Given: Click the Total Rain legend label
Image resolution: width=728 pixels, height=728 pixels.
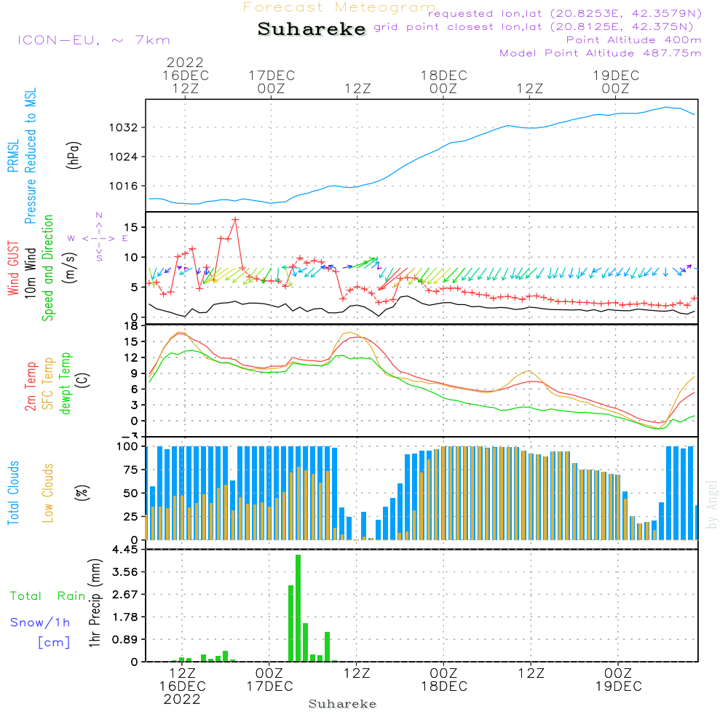Looking at the screenshot, I should tap(48, 596).
